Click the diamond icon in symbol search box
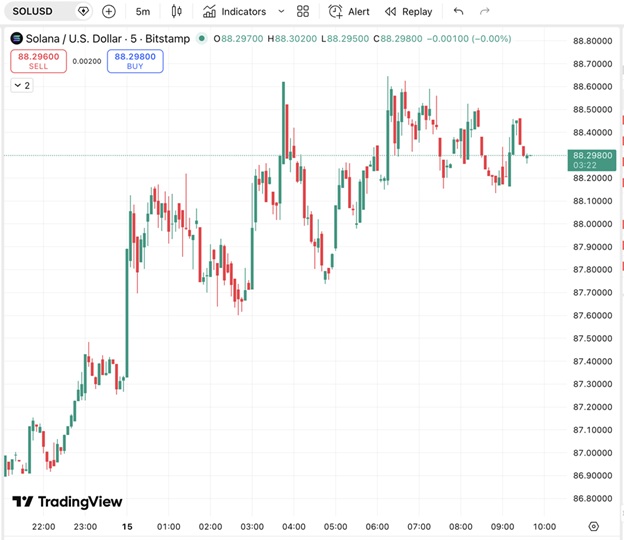 click(83, 12)
